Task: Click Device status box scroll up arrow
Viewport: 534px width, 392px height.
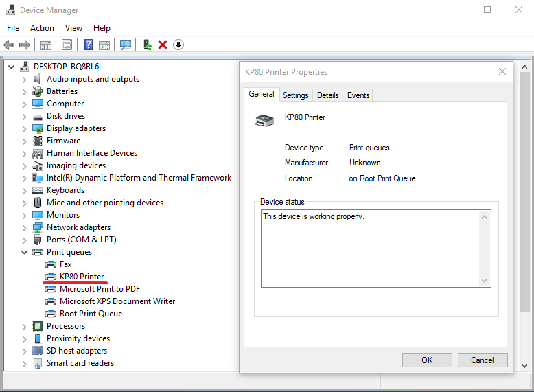Action: 484,217
